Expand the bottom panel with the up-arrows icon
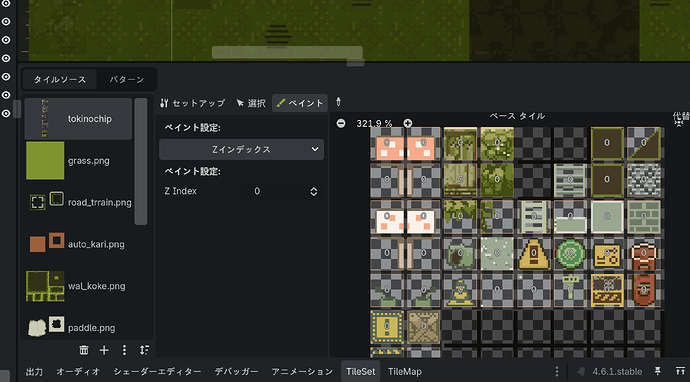 (x=680, y=371)
